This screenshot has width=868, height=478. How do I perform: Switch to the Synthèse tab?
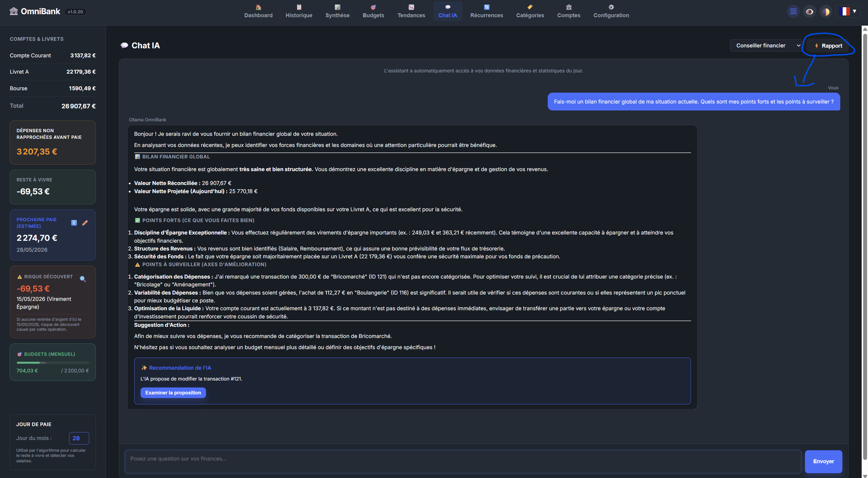pyautogui.click(x=337, y=11)
